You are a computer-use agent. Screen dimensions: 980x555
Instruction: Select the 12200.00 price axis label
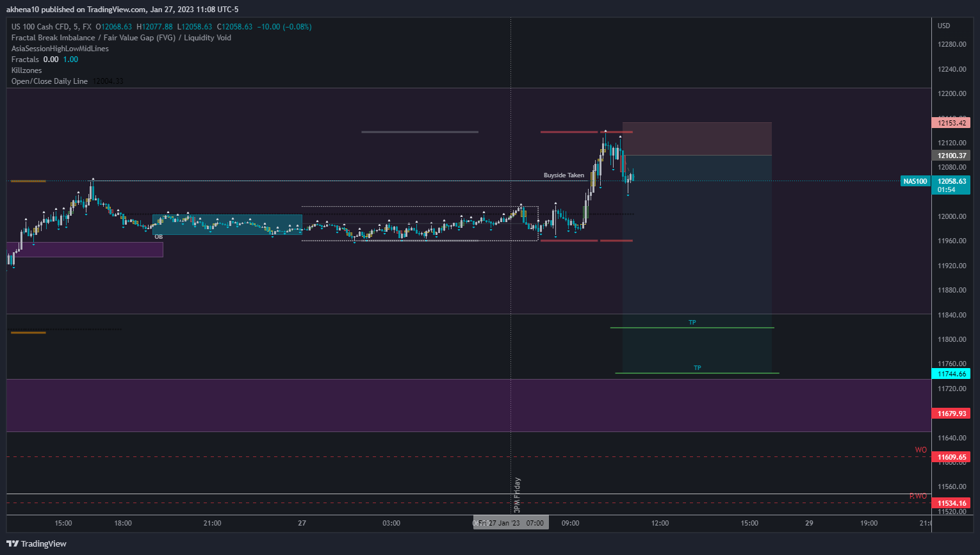click(952, 93)
